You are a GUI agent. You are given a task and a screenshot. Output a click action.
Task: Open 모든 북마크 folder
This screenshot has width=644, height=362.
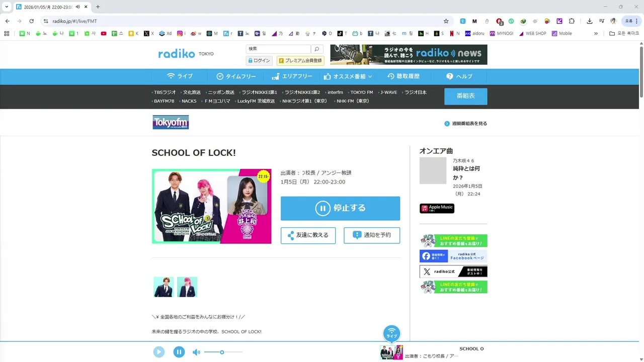point(624,34)
